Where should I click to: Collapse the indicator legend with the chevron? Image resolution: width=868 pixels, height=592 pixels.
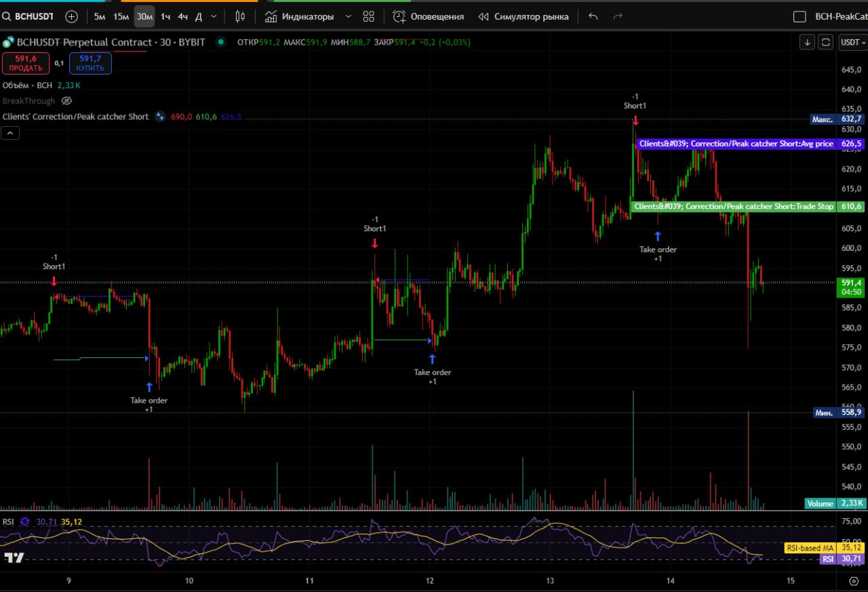pyautogui.click(x=10, y=134)
